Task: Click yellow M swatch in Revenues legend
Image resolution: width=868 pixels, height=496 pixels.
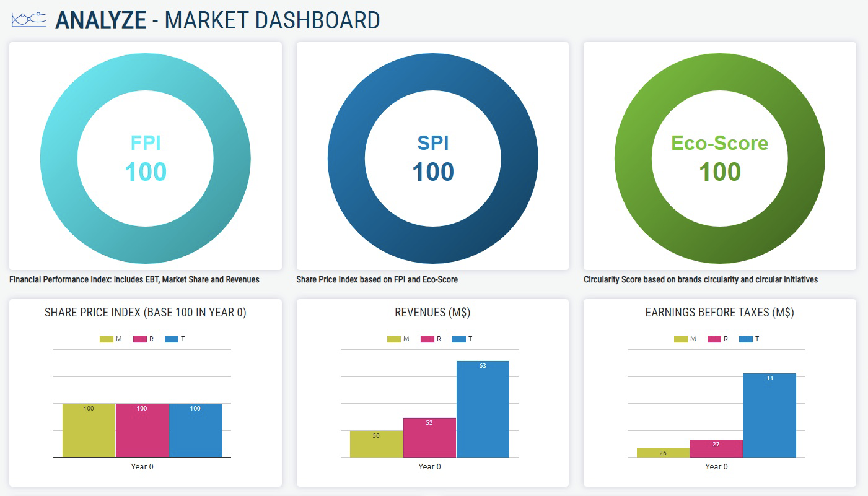Action: (x=394, y=339)
